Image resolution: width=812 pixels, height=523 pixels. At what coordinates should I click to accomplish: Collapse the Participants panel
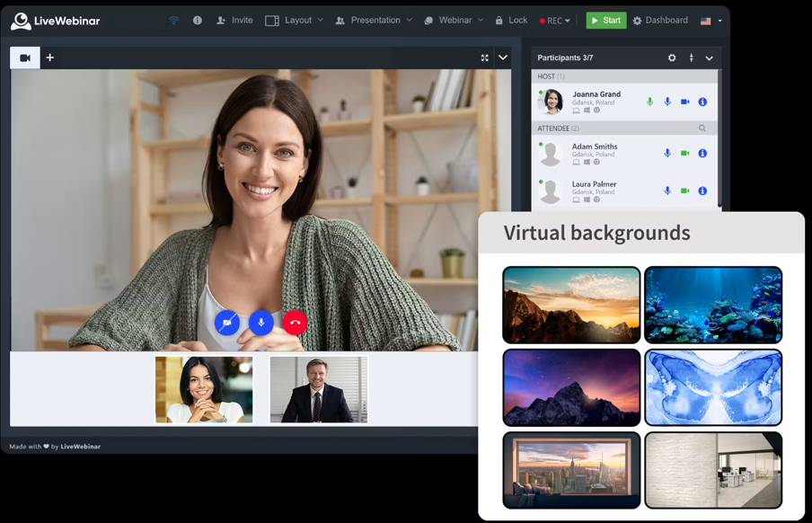710,58
